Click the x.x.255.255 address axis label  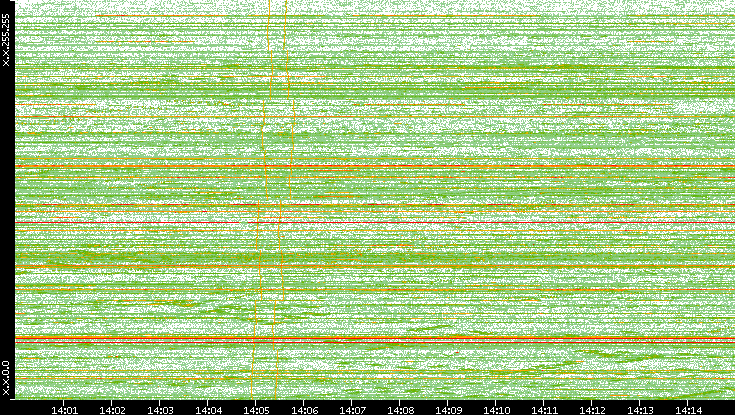(6, 40)
